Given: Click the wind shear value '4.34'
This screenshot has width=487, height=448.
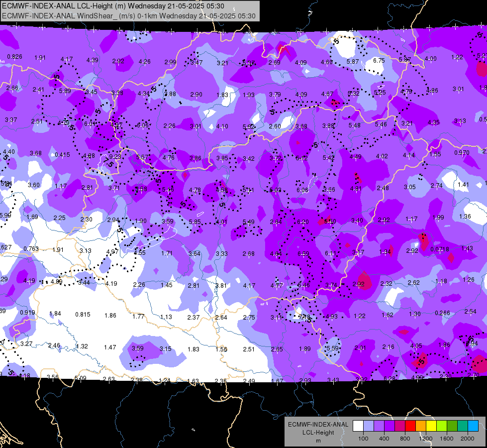Looking at the screenshot, I should tap(143, 93).
